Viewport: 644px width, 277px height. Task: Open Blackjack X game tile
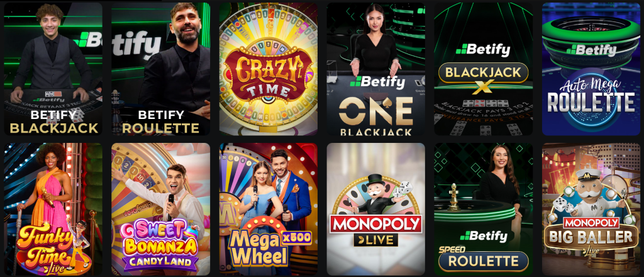point(484,69)
